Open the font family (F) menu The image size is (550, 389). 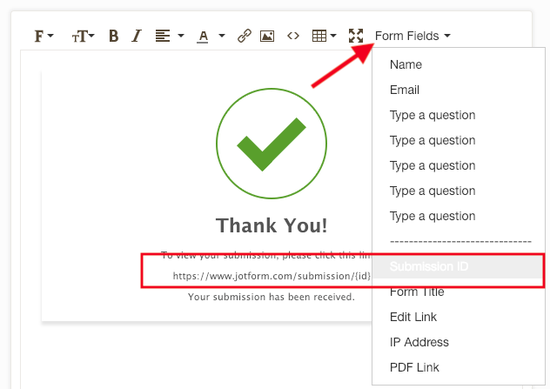tap(43, 36)
